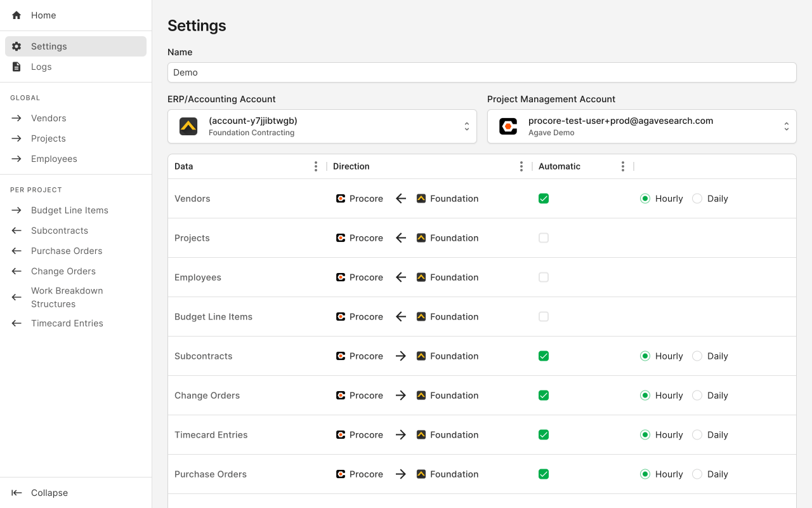
Task: Open Change Orders in sidebar
Action: 76,271
